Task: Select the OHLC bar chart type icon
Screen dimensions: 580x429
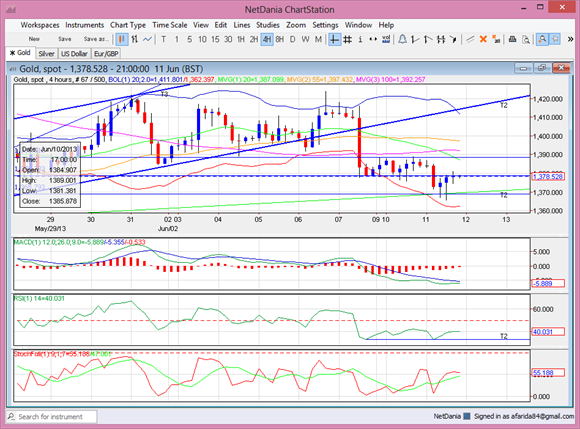Action: coord(135,39)
